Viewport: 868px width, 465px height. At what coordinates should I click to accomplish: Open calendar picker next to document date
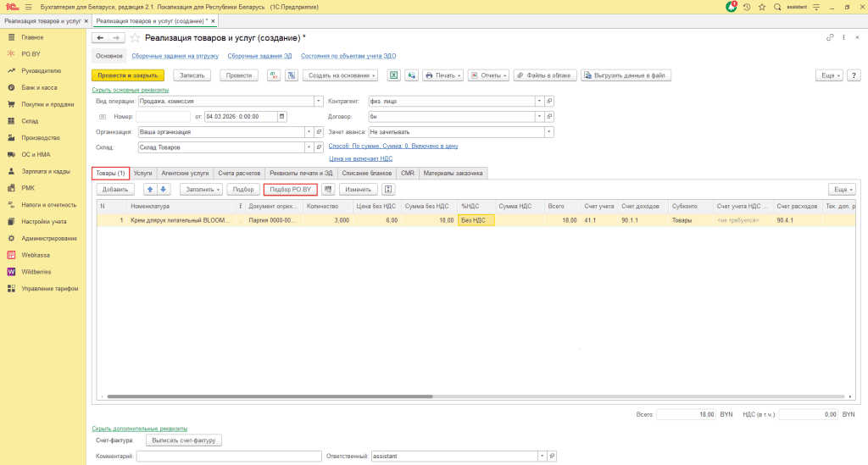pyautogui.click(x=282, y=116)
